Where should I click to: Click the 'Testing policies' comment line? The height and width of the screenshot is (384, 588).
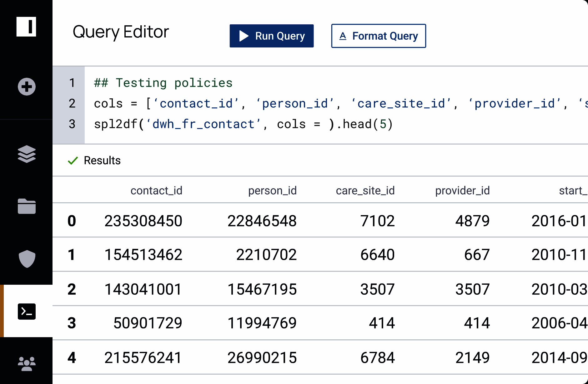coord(163,83)
